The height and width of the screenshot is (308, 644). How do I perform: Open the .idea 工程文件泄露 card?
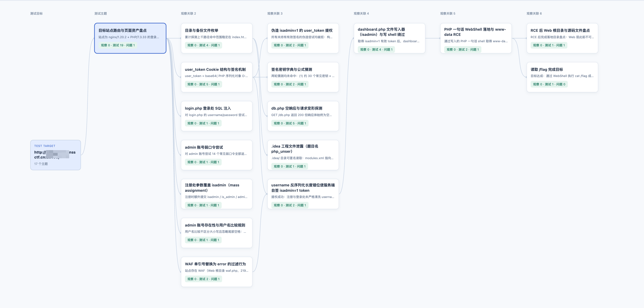click(x=303, y=155)
